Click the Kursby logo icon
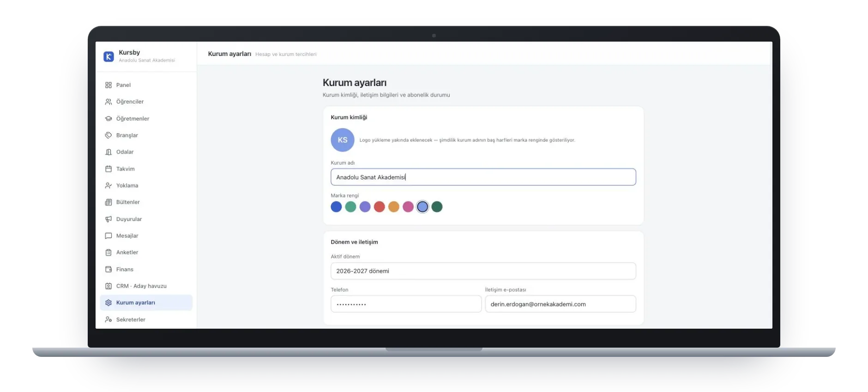Image resolution: width=868 pixels, height=392 pixels. (108, 56)
